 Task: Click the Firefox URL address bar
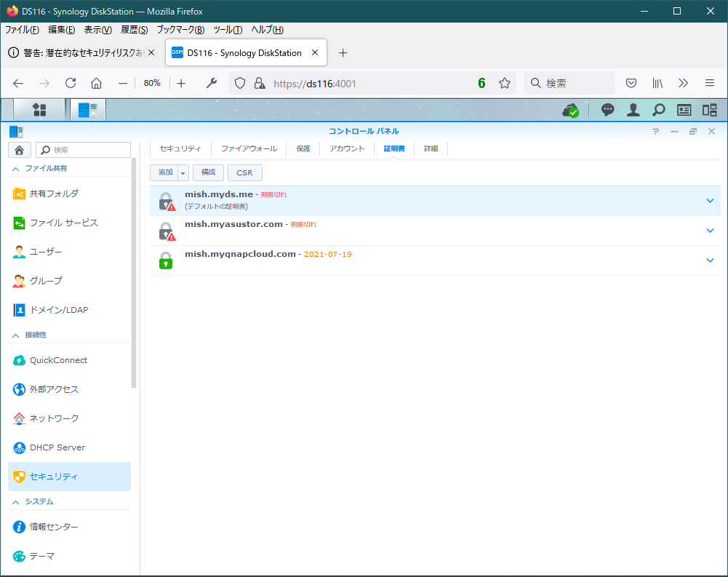[x=372, y=83]
